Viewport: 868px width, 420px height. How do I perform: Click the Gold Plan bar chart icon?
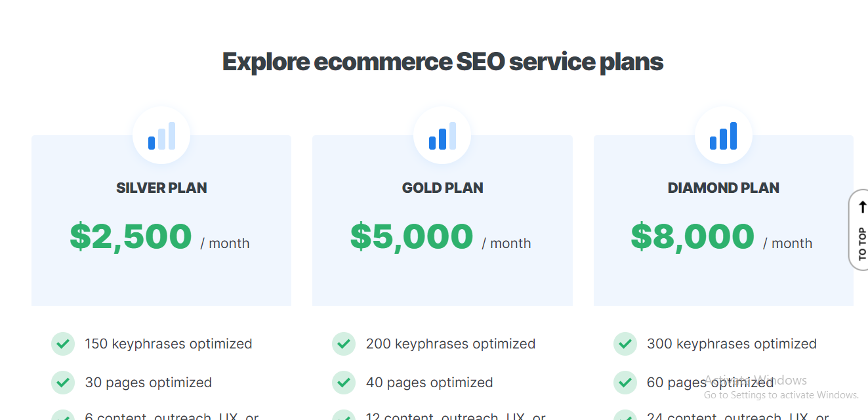click(x=442, y=136)
